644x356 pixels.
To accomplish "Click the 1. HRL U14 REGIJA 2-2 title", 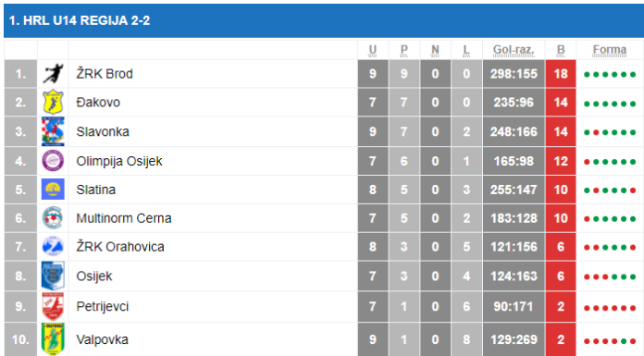I will (x=80, y=20).
